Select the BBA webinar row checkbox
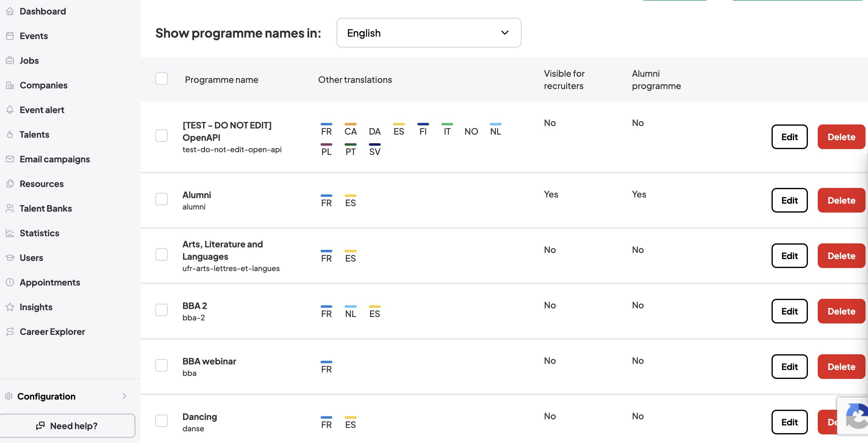This screenshot has height=443, width=868. point(162,365)
